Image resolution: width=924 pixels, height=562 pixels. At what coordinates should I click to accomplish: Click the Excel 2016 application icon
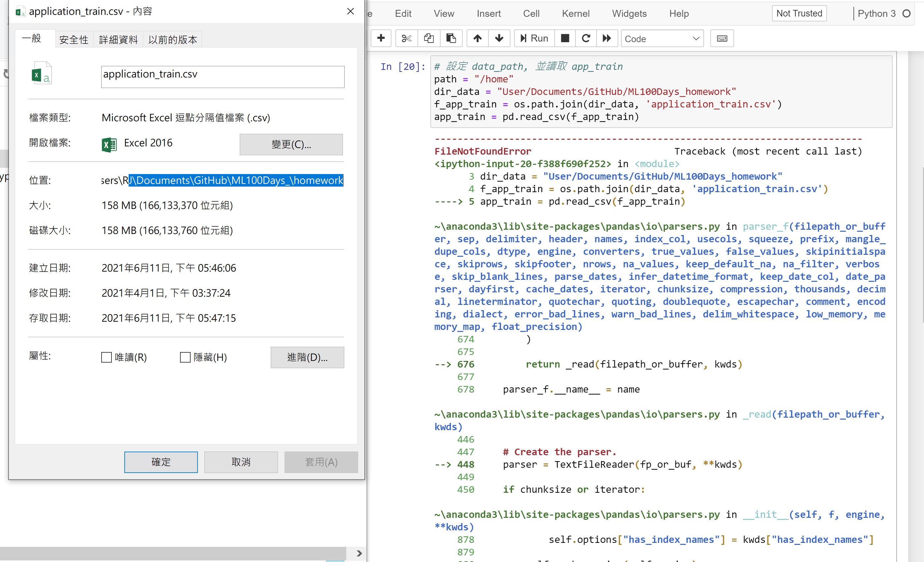109,144
